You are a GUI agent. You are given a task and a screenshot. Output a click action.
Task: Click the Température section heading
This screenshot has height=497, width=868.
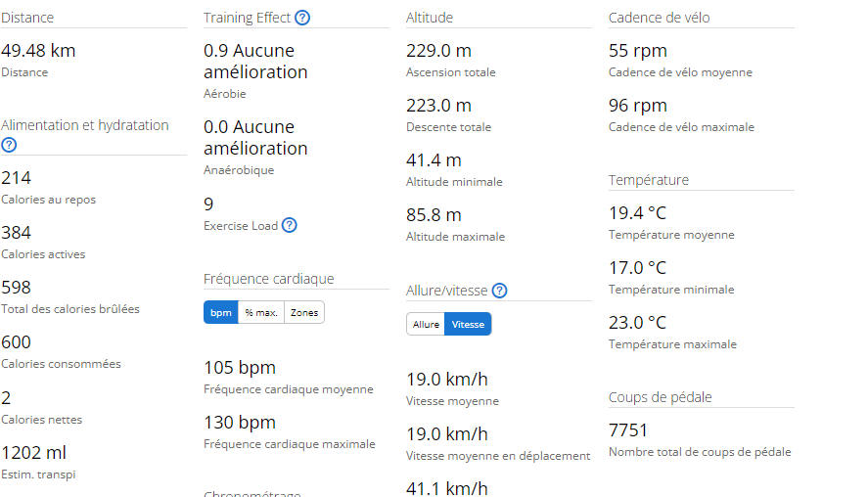[x=648, y=180]
